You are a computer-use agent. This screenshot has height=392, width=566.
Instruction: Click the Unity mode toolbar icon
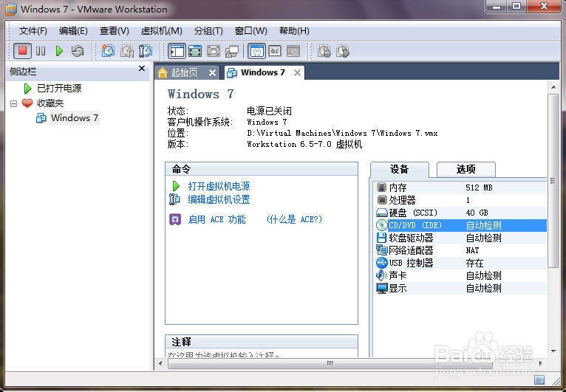click(x=232, y=51)
